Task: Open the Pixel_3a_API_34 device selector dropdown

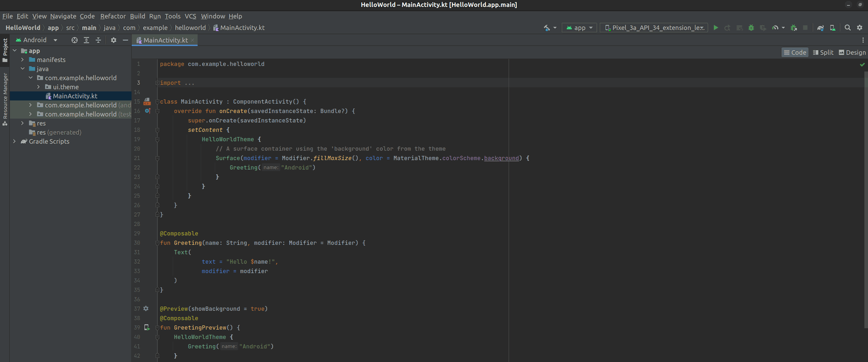Action: (654, 28)
